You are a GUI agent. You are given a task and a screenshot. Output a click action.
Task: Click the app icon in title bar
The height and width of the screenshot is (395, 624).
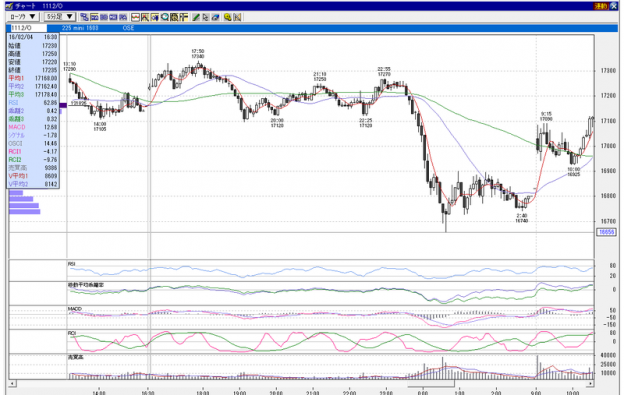click(x=9, y=6)
